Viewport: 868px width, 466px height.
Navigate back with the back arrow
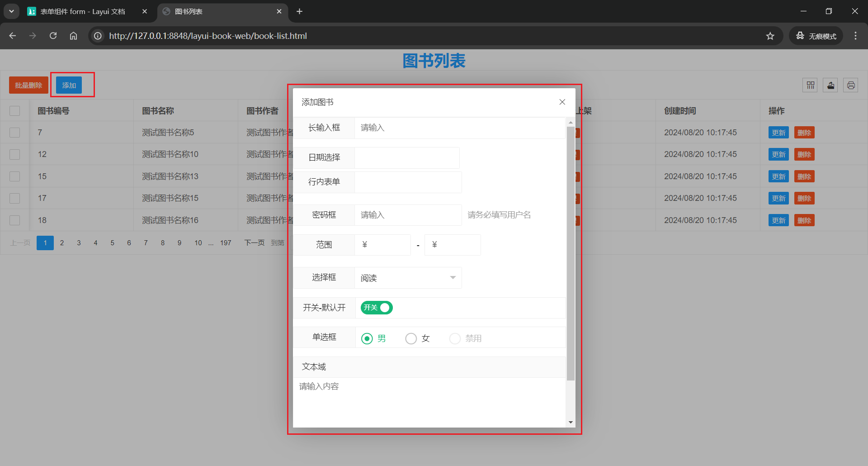(x=13, y=36)
